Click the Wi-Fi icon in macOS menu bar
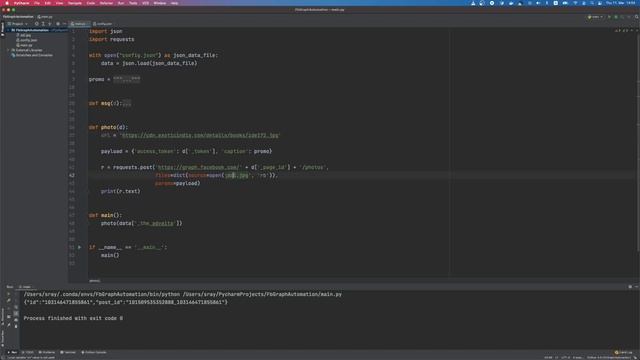The height and width of the screenshot is (360, 640). (576, 3)
